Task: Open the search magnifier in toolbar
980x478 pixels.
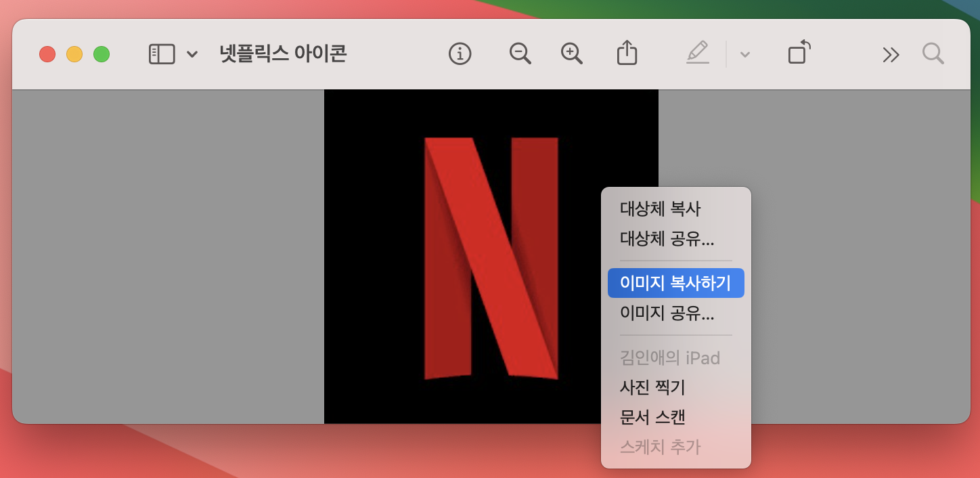Action: pos(933,54)
